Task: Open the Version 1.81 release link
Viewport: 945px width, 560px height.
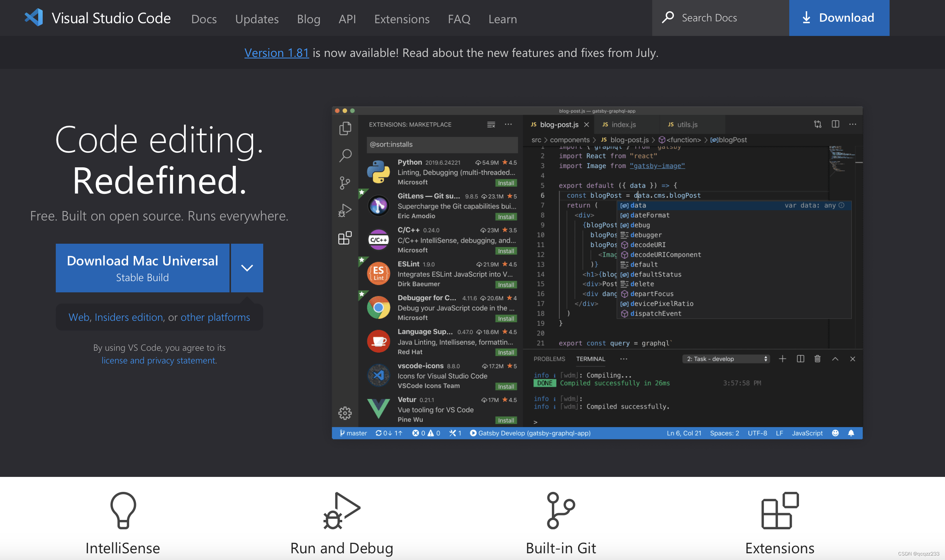Action: coord(276,53)
